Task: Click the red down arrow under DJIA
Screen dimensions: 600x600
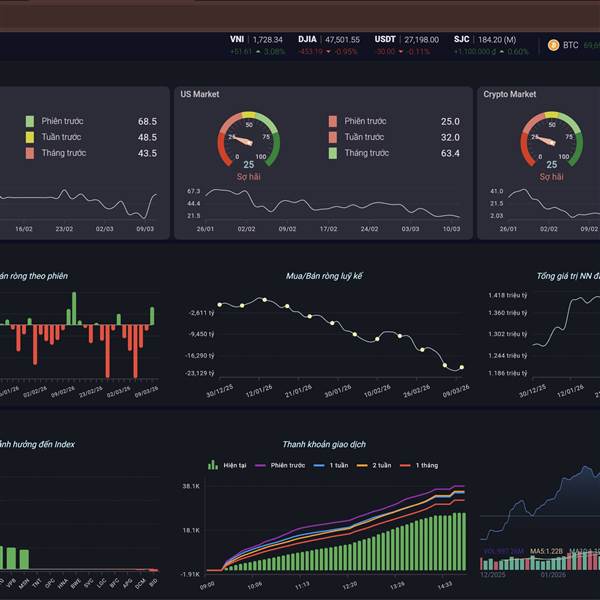Action: (328, 51)
